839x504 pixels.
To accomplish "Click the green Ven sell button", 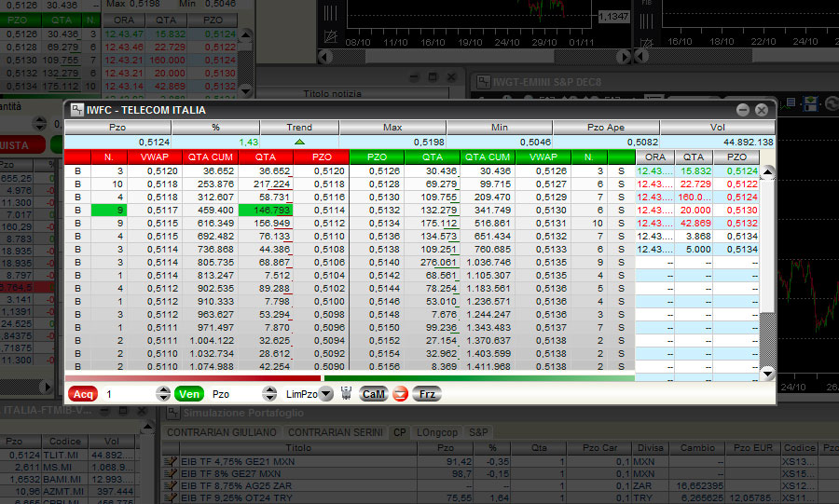I will pyautogui.click(x=189, y=394).
